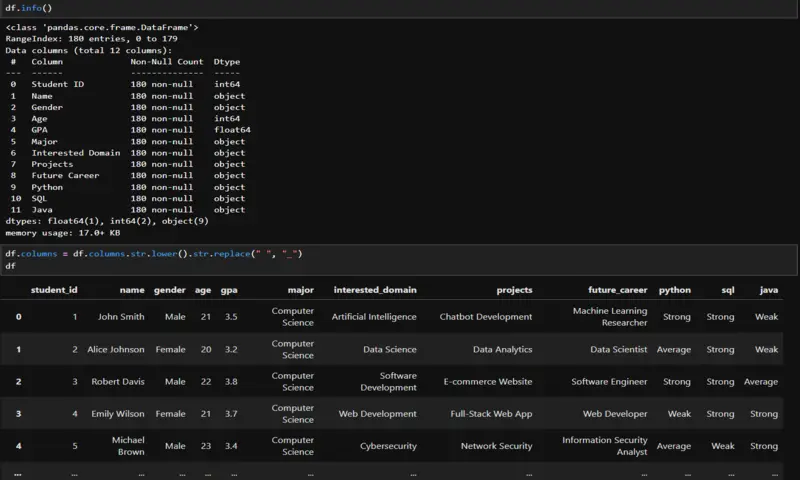Click the Network Security project cell
This screenshot has width=800, height=480.
tap(496, 446)
